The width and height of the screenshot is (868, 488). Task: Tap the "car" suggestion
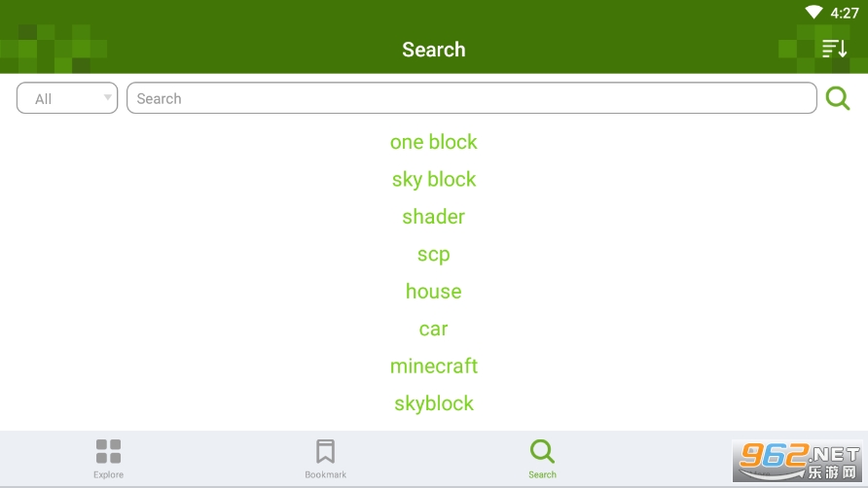coord(434,329)
